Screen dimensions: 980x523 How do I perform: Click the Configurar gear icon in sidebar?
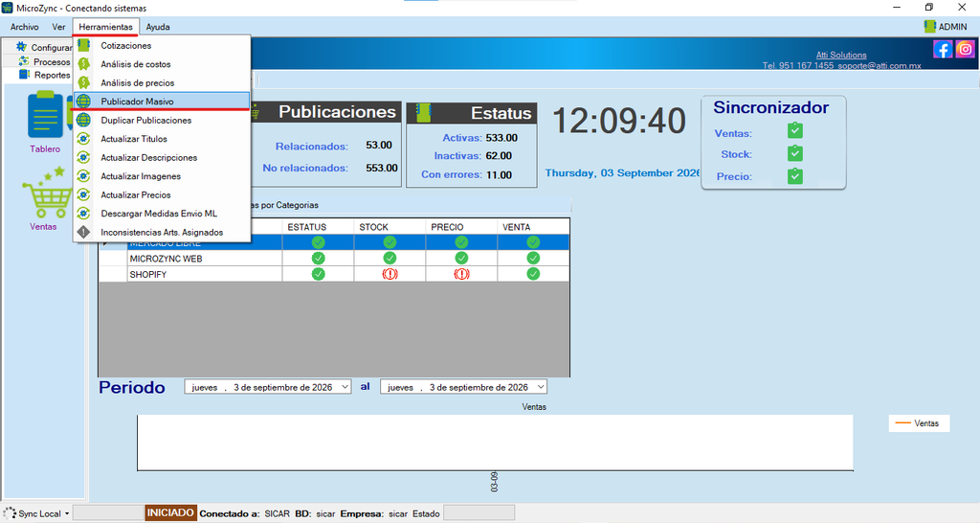[x=22, y=47]
